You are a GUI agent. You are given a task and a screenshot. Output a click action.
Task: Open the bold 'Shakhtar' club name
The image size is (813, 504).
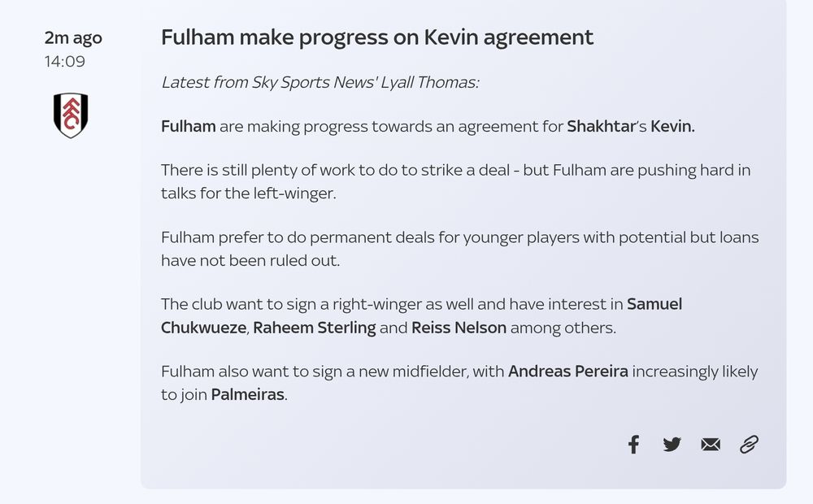(601, 126)
